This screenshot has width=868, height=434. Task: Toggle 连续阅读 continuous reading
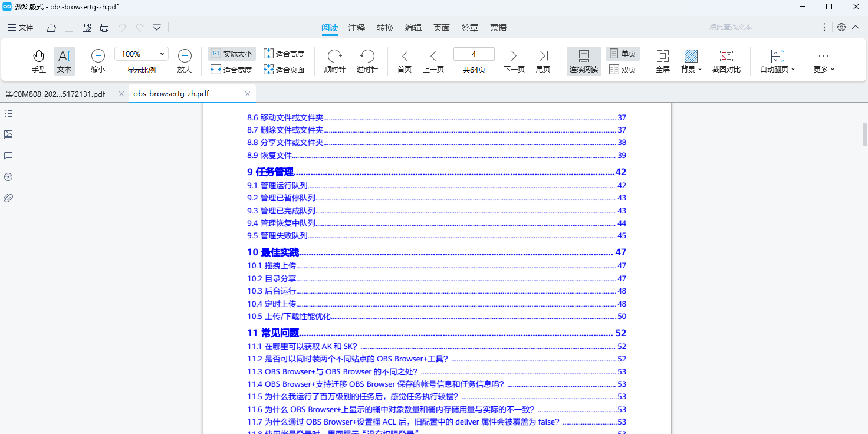point(584,61)
